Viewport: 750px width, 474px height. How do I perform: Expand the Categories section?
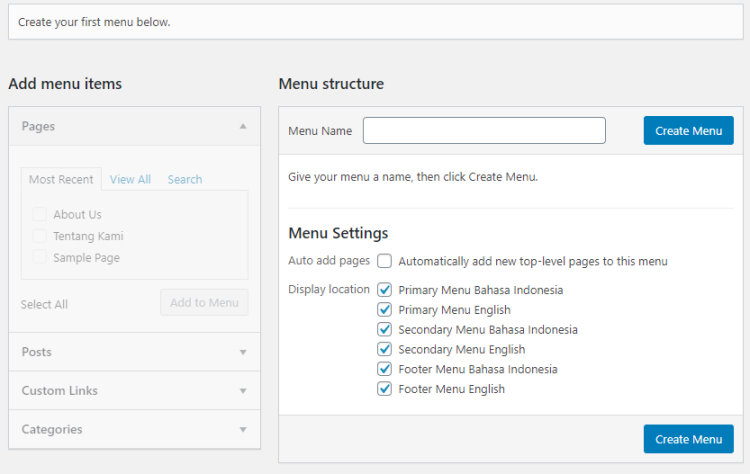[x=134, y=430]
